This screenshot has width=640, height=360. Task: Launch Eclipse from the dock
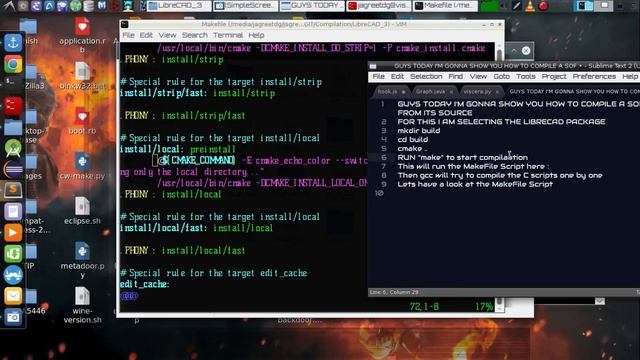pyautogui.click(x=13, y=169)
